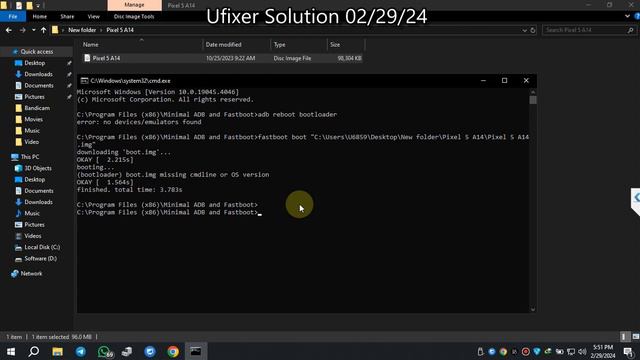Open Music under This PC
This screenshot has height=360, width=640.
click(32, 213)
